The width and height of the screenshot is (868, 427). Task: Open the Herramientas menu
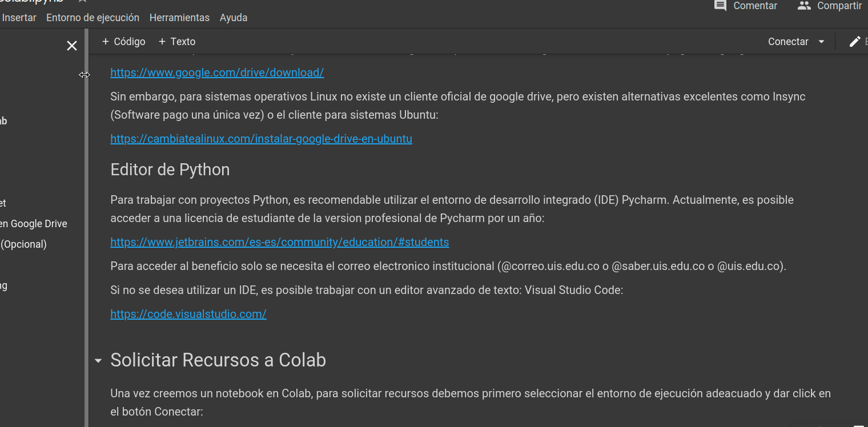tap(179, 18)
